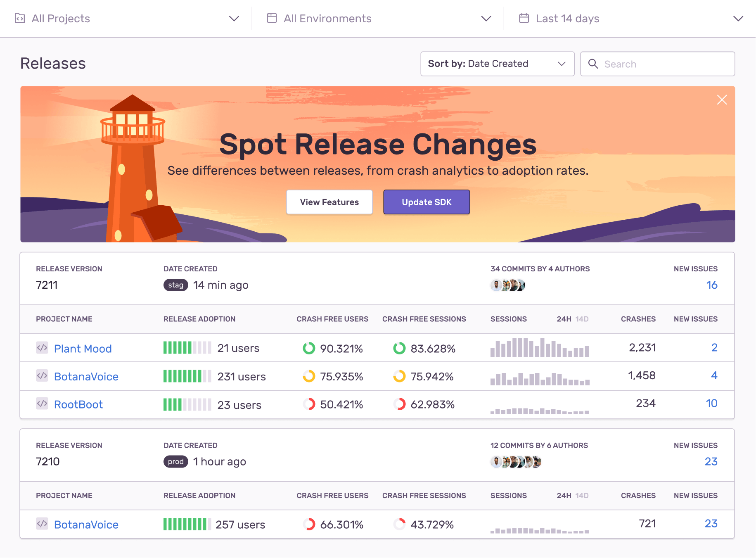Click the search magnifier icon in search bar
756x558 pixels.
(x=593, y=64)
